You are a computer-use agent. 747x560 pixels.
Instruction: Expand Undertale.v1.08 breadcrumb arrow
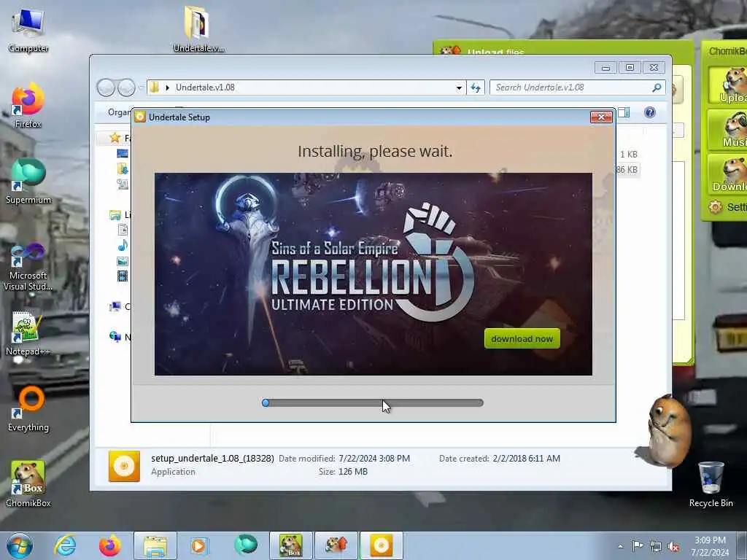167,87
